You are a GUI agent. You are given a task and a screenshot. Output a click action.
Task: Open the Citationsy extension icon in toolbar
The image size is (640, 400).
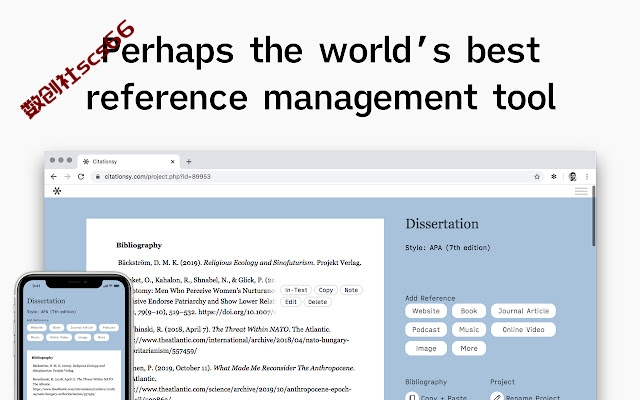[x=554, y=177]
